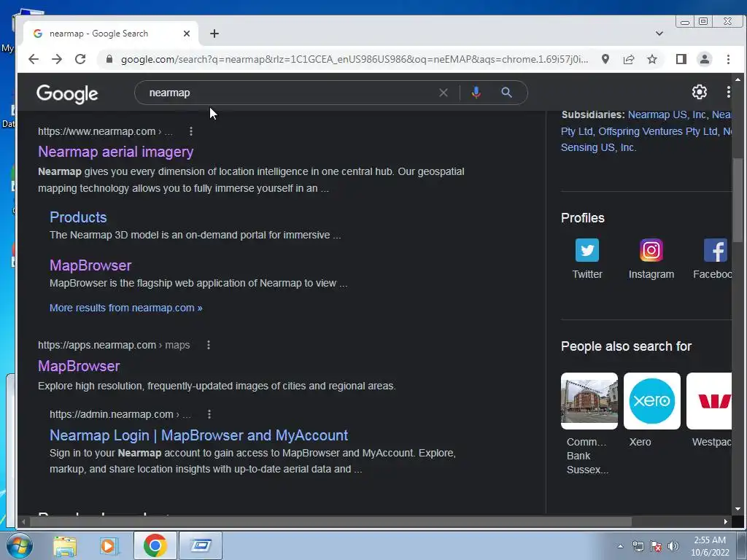Image resolution: width=747 pixels, height=560 pixels.
Task: Click the https://admin.nearmap.com breadcrumb text
Action: (112, 414)
